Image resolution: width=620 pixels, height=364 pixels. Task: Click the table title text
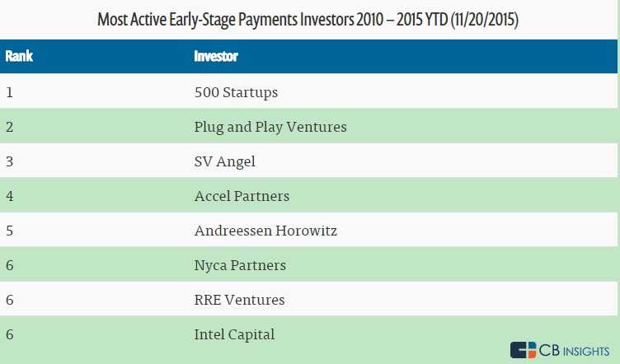(308, 18)
